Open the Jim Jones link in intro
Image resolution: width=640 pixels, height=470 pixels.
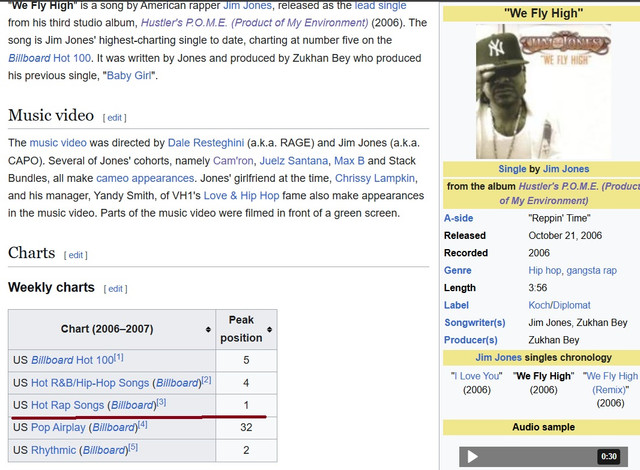pyautogui.click(x=247, y=6)
